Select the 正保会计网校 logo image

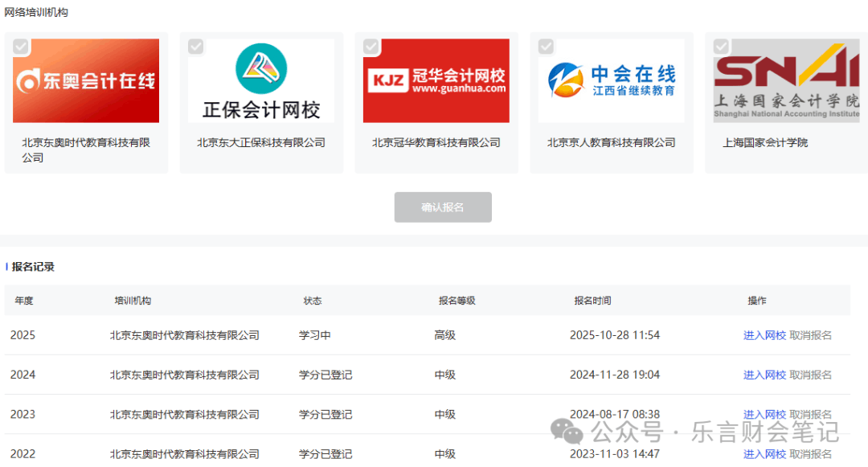click(x=261, y=80)
